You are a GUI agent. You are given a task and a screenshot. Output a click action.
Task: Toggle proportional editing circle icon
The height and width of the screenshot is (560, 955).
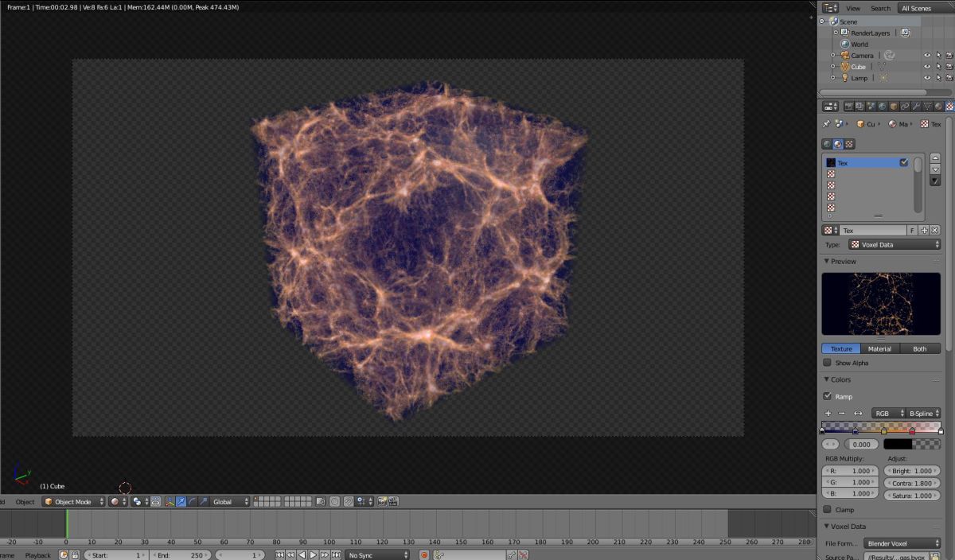pyautogui.click(x=334, y=502)
